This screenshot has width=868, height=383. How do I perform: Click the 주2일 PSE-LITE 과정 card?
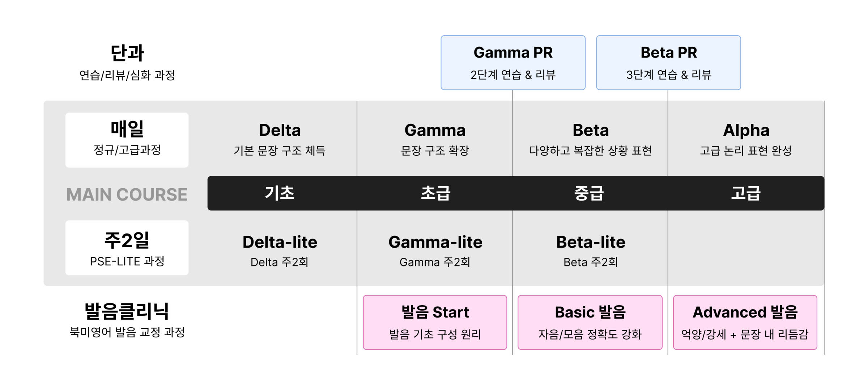[x=127, y=248]
